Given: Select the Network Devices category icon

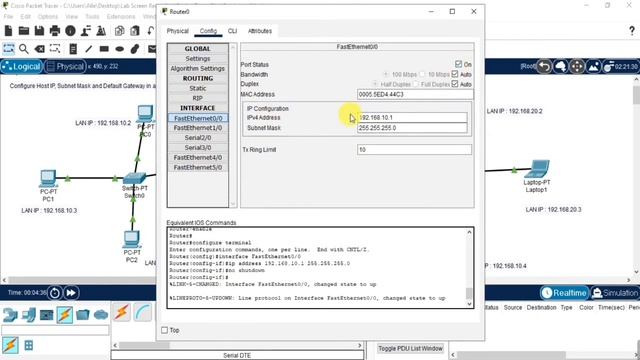Looking at the screenshot, I should pos(9,315).
